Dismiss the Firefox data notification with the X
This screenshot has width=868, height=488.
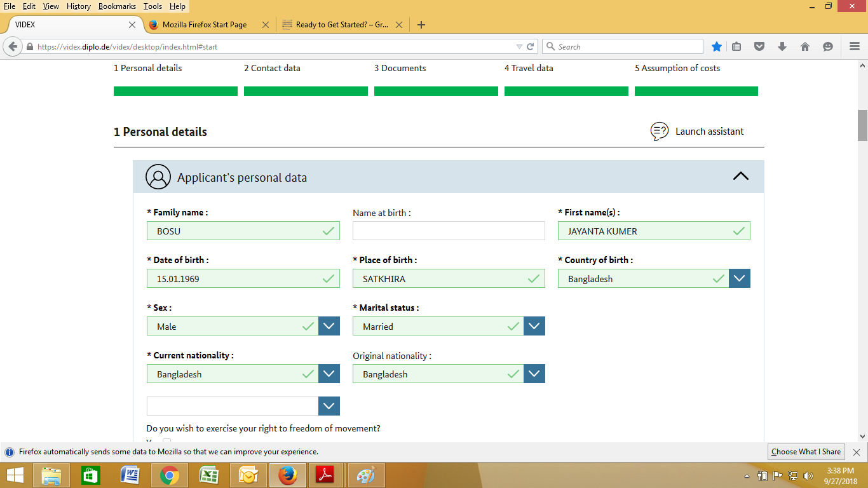(857, 451)
